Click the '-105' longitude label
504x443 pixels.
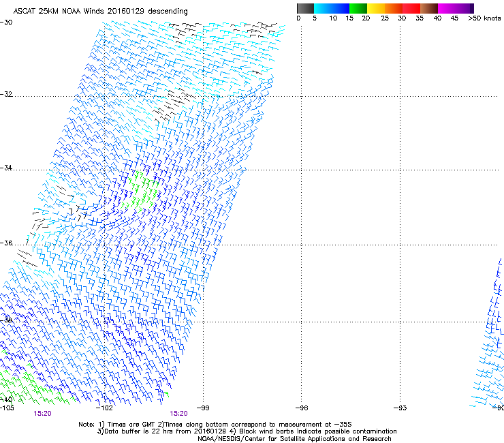click(7, 408)
